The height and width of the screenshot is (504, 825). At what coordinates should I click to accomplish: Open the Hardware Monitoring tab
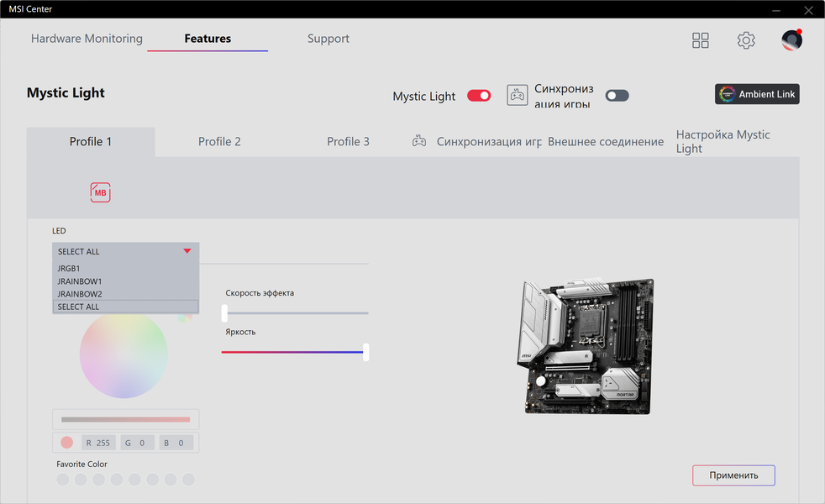(x=87, y=39)
